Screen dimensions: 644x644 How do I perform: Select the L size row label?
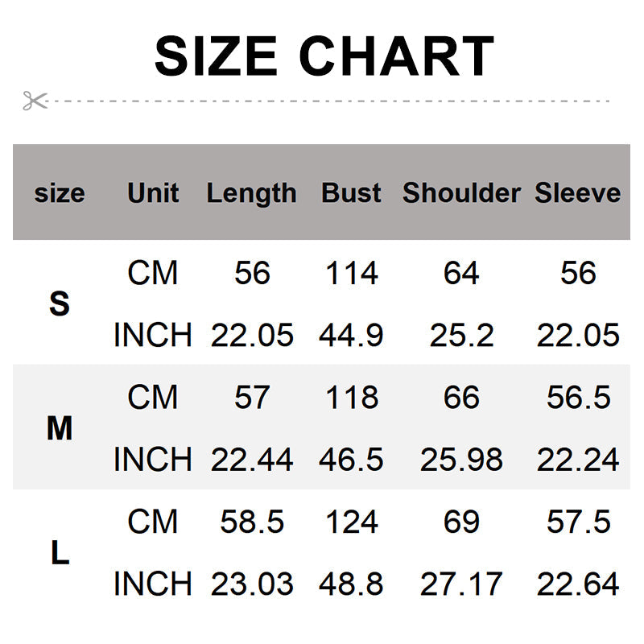click(60, 553)
